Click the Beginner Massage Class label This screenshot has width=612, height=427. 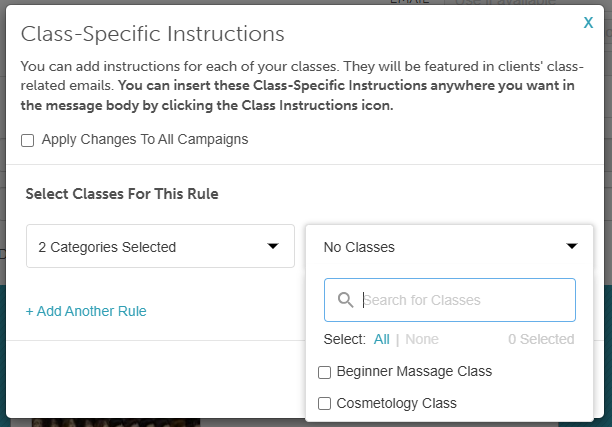[x=414, y=372]
